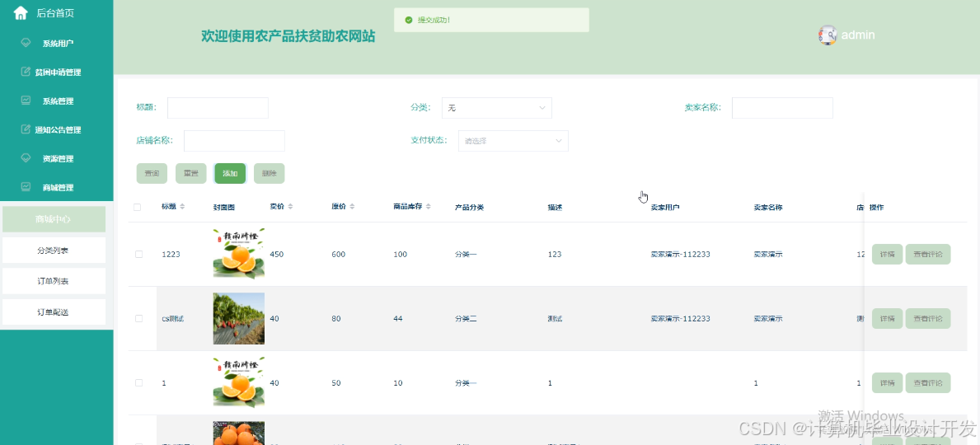Open 详情 for item cs测试
The height and width of the screenshot is (445, 980).
pos(887,319)
